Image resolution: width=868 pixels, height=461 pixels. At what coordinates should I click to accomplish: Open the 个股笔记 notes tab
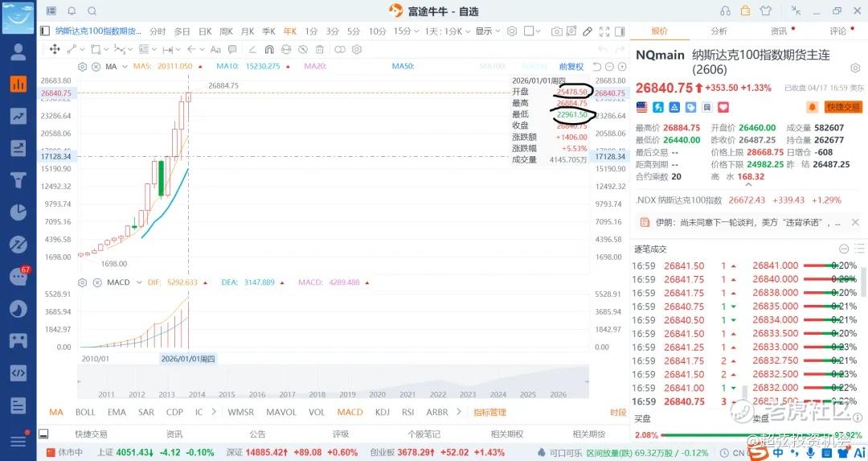click(x=424, y=434)
